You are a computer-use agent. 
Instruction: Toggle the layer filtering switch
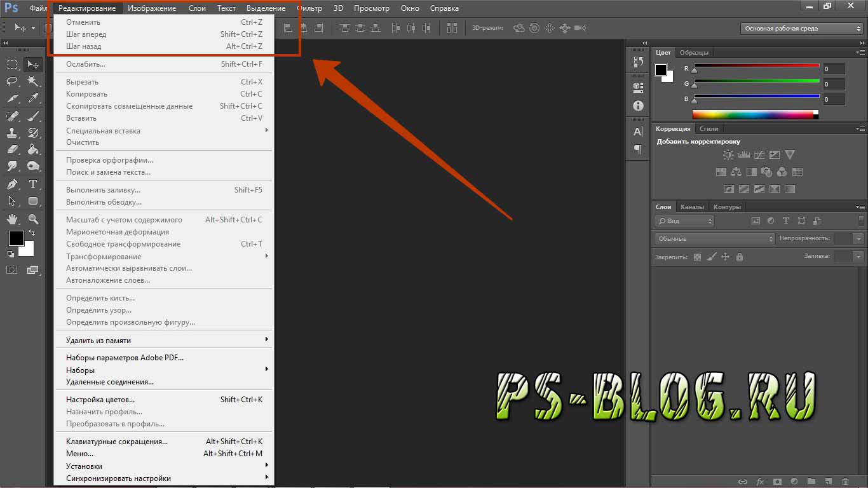[x=861, y=220]
